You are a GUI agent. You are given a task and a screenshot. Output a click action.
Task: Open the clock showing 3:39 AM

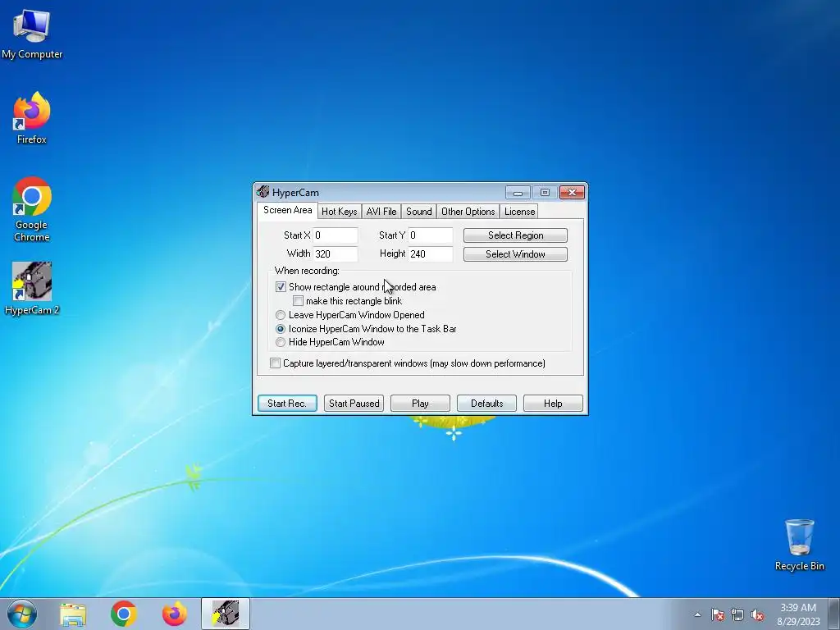(798, 614)
